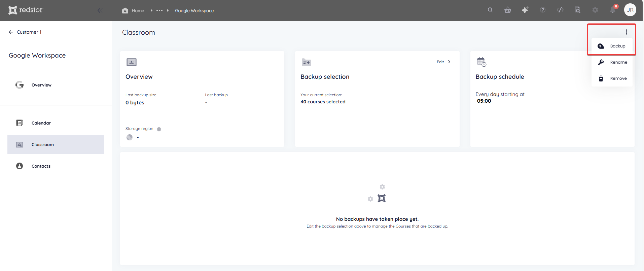Click the '0 bytes' last backup size
This screenshot has height=271, width=644.
tap(135, 103)
